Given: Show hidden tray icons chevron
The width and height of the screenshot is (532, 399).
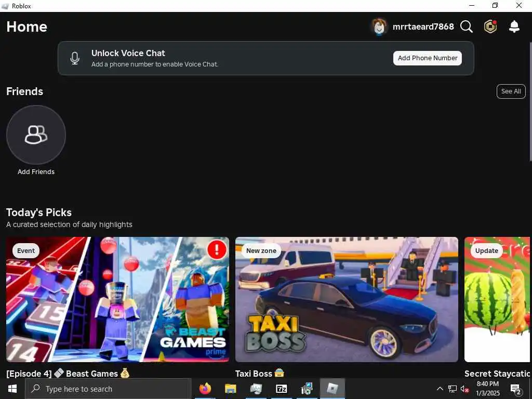Looking at the screenshot, I should pyautogui.click(x=440, y=389).
